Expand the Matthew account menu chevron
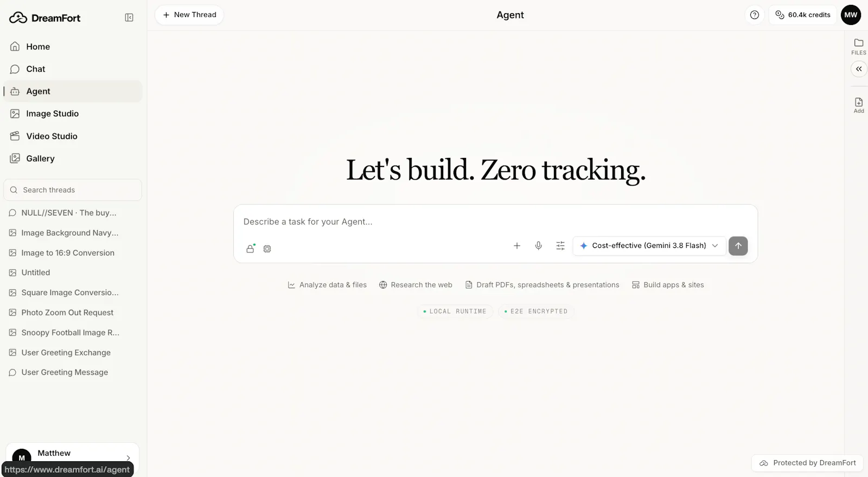Image resolution: width=868 pixels, height=477 pixels. [x=128, y=458]
